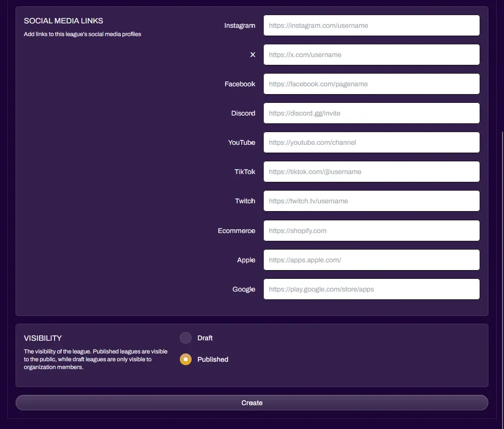The image size is (504, 429).
Task: Click the SOCIAL MEDIA LINKS heading
Action: pyautogui.click(x=63, y=21)
